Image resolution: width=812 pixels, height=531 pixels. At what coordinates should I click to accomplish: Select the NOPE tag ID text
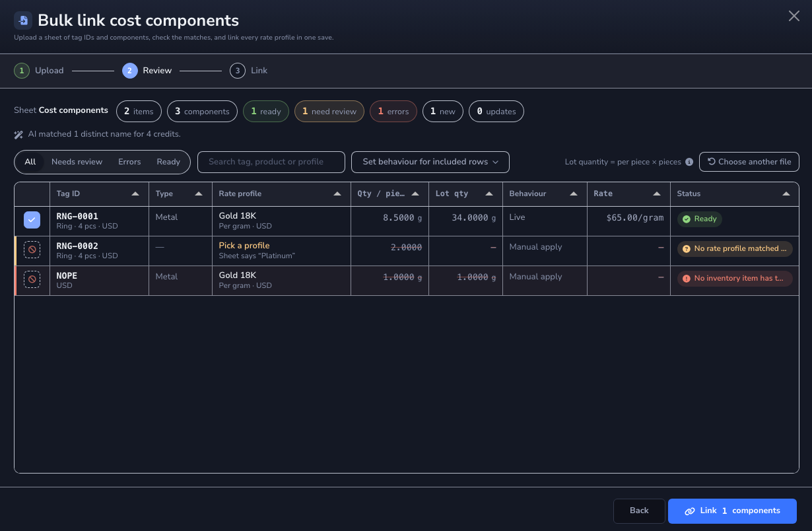click(67, 275)
